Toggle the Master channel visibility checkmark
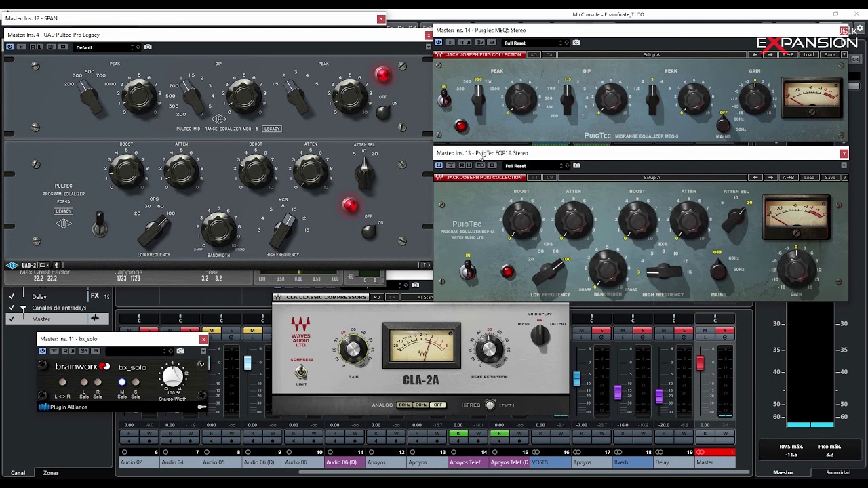 [11, 319]
